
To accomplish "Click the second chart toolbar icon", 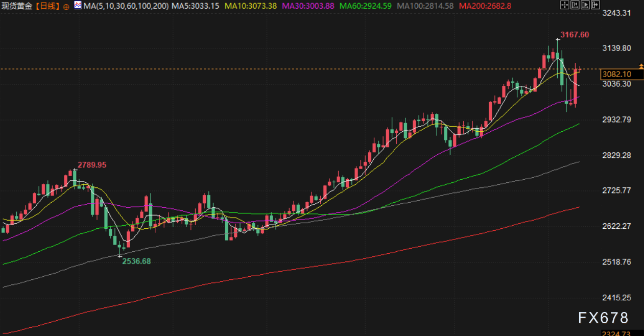I will (x=574, y=6).
